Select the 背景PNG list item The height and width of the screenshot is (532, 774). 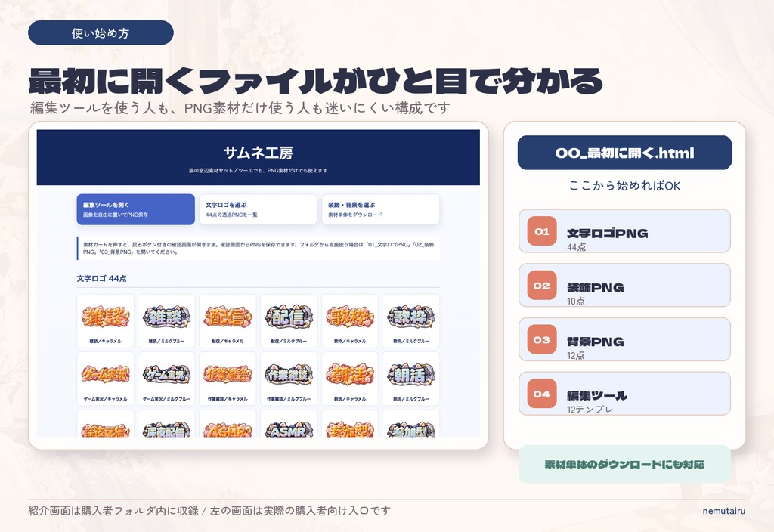(x=624, y=339)
